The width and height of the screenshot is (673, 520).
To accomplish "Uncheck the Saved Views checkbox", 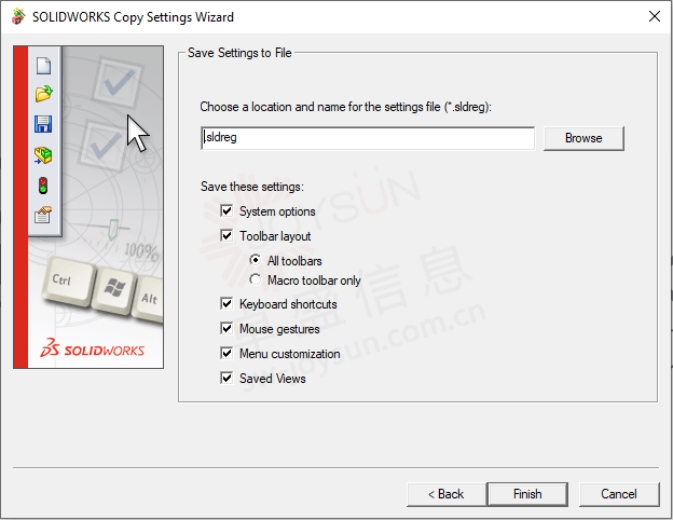I will [226, 378].
